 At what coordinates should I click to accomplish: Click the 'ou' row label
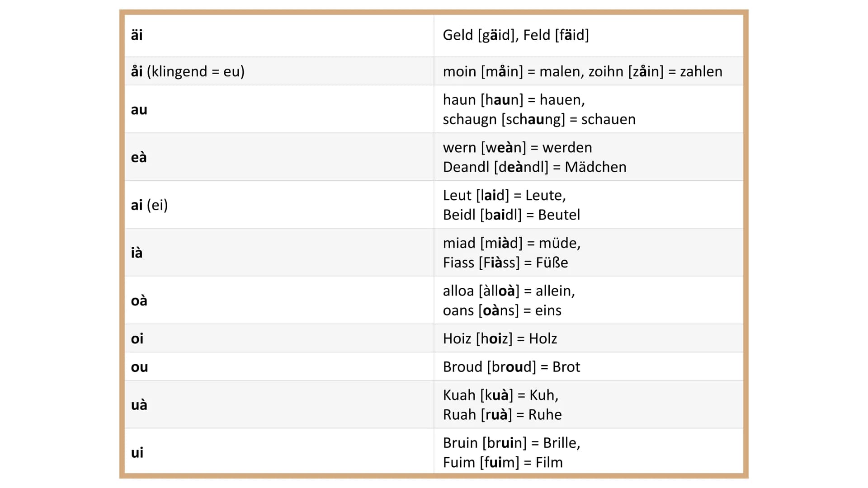(x=139, y=367)
